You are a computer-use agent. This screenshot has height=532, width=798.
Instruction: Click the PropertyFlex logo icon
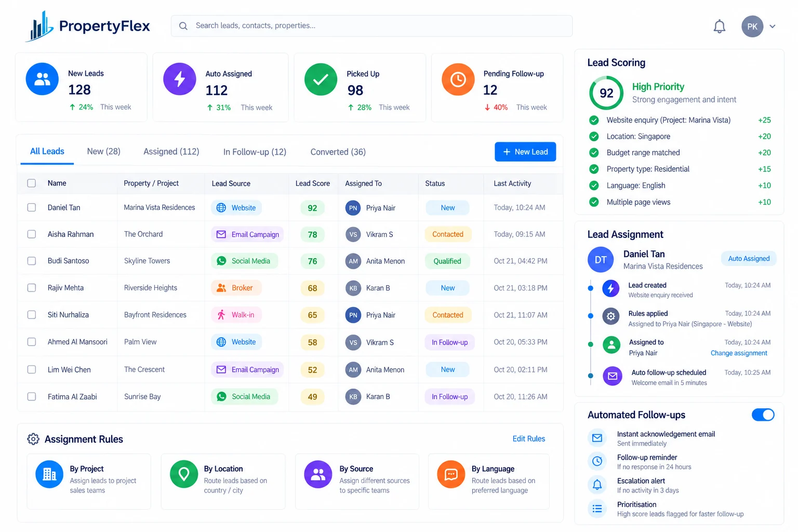coord(39,26)
